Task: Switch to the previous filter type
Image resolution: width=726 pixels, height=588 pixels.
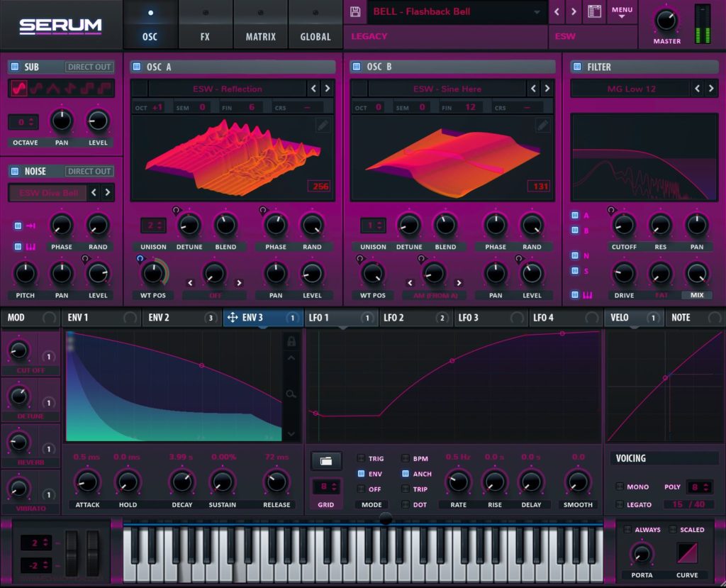Action: [x=698, y=88]
